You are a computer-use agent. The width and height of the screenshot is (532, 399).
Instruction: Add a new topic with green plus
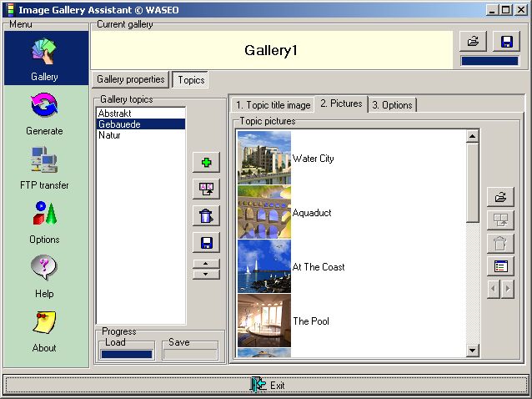(x=206, y=162)
